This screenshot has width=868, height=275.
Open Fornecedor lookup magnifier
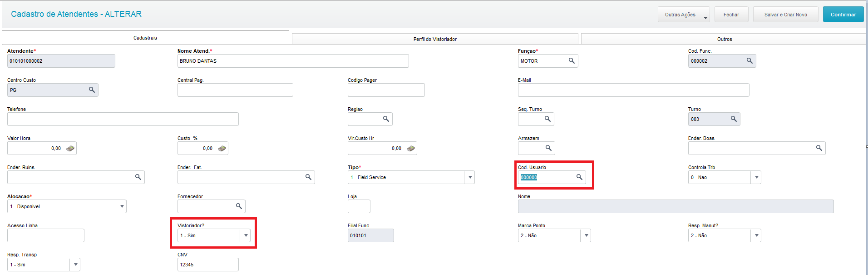[x=239, y=206]
